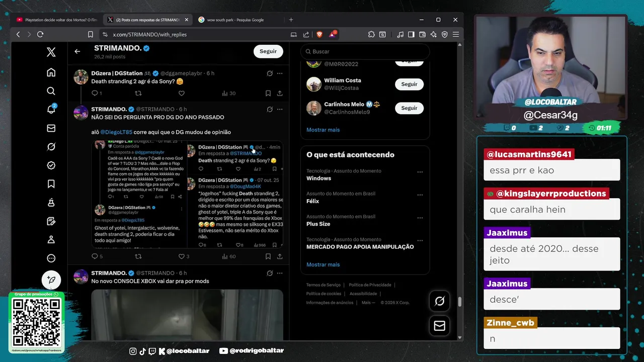This screenshot has width=644, height=362.
Task: Show more suggested accounts
Action: point(323,130)
